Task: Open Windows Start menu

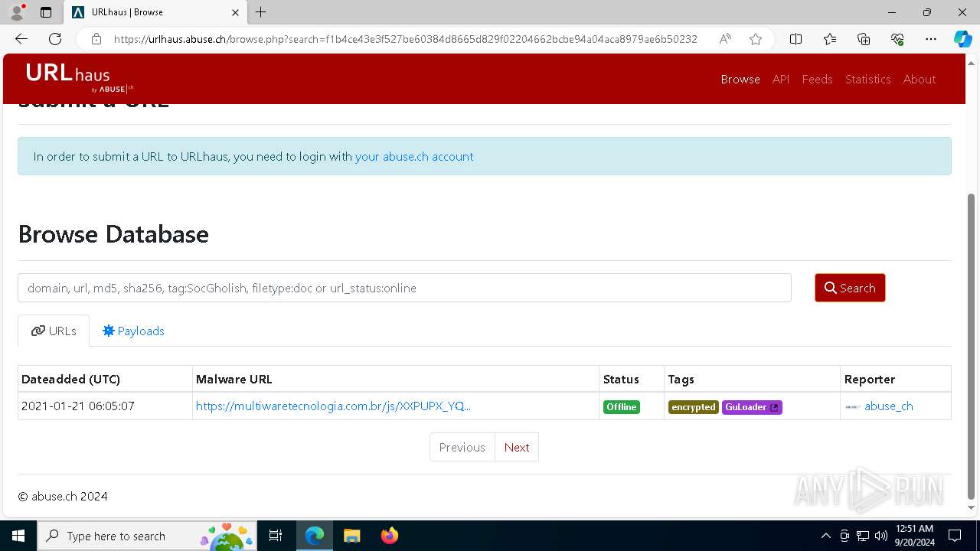Action: [x=18, y=536]
